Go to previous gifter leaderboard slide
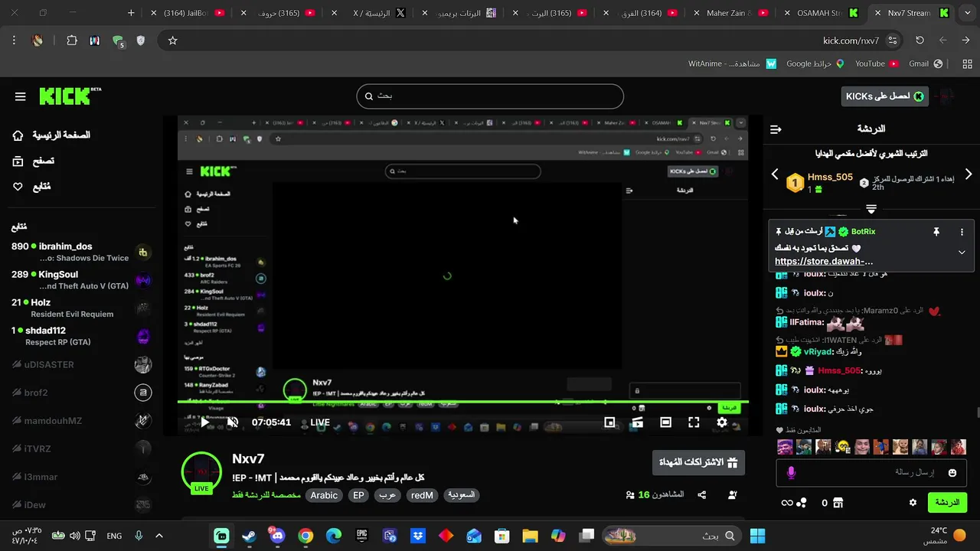The image size is (980, 551). tap(775, 174)
